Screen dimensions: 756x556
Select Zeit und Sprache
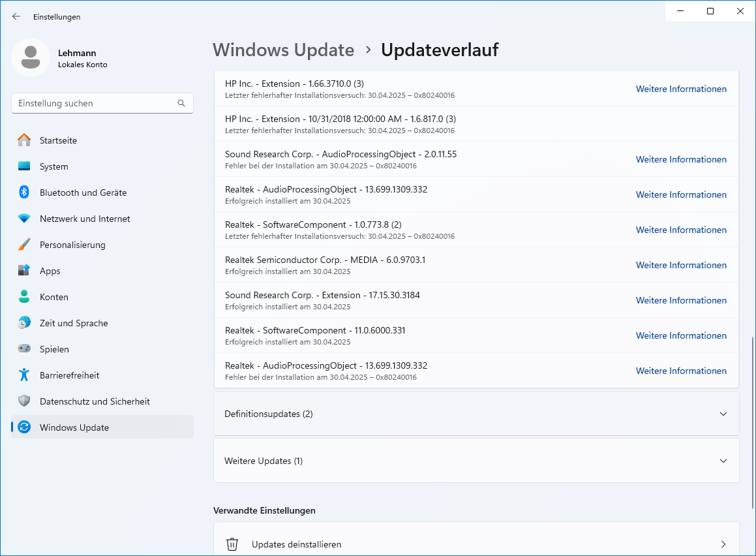[x=102, y=322]
